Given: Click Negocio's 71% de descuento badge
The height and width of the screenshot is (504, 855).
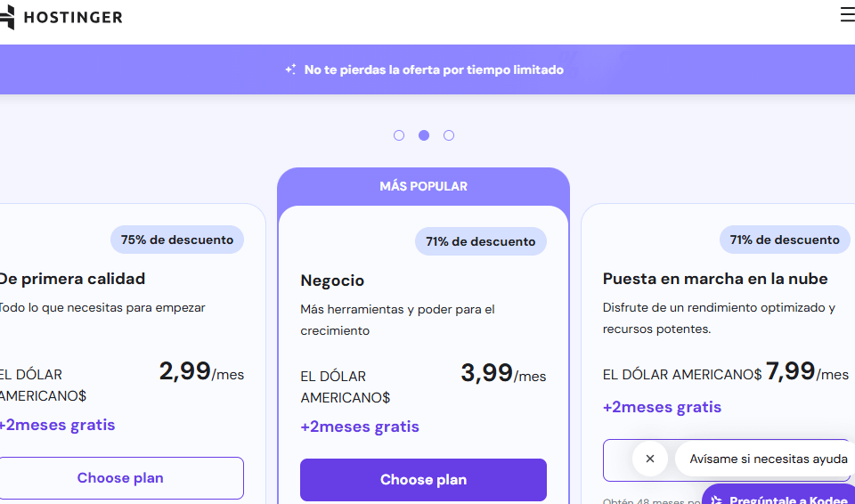Looking at the screenshot, I should pos(480,241).
